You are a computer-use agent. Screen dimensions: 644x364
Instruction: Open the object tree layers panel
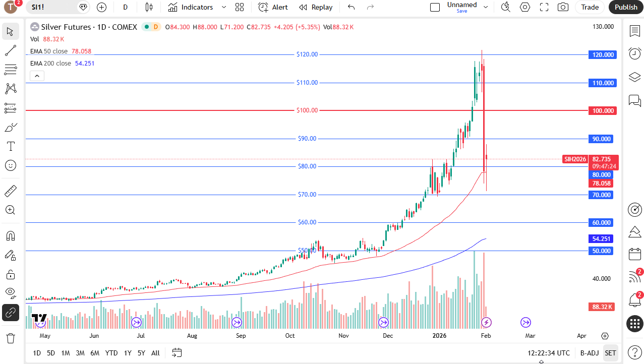634,77
